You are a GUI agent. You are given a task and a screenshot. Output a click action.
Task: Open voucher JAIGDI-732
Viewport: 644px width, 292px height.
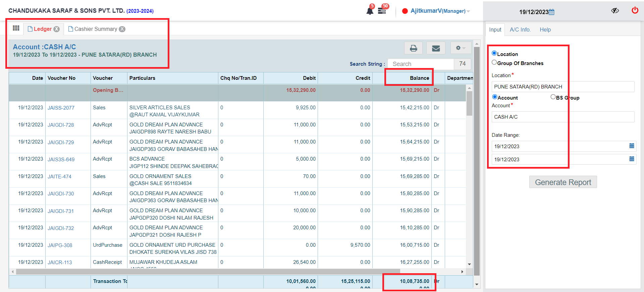[61, 228]
